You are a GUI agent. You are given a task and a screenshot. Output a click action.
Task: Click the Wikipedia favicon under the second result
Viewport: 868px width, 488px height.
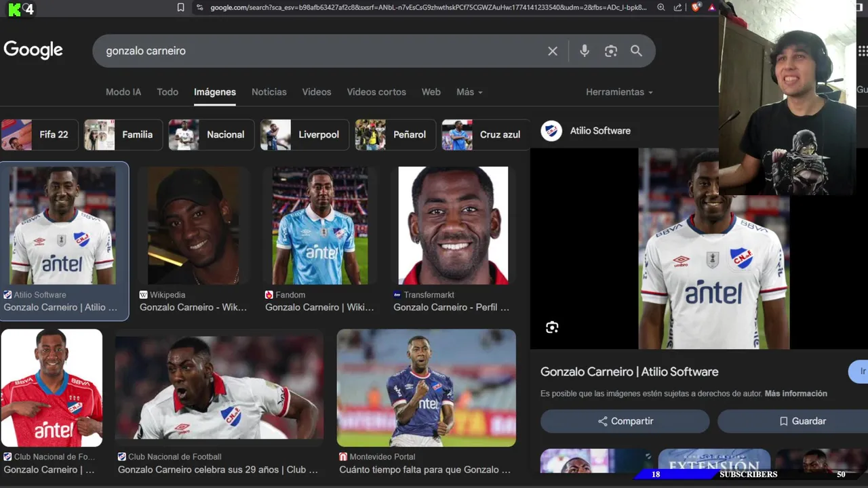coord(144,295)
